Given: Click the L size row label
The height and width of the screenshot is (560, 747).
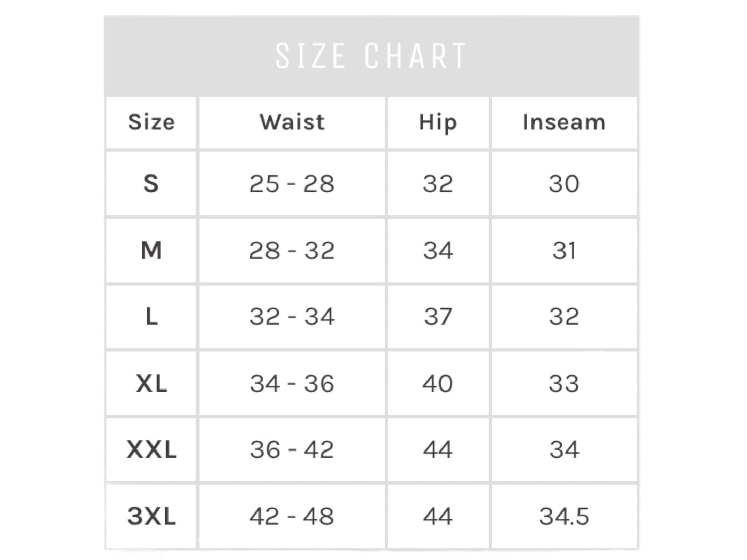Looking at the screenshot, I should tap(151, 317).
